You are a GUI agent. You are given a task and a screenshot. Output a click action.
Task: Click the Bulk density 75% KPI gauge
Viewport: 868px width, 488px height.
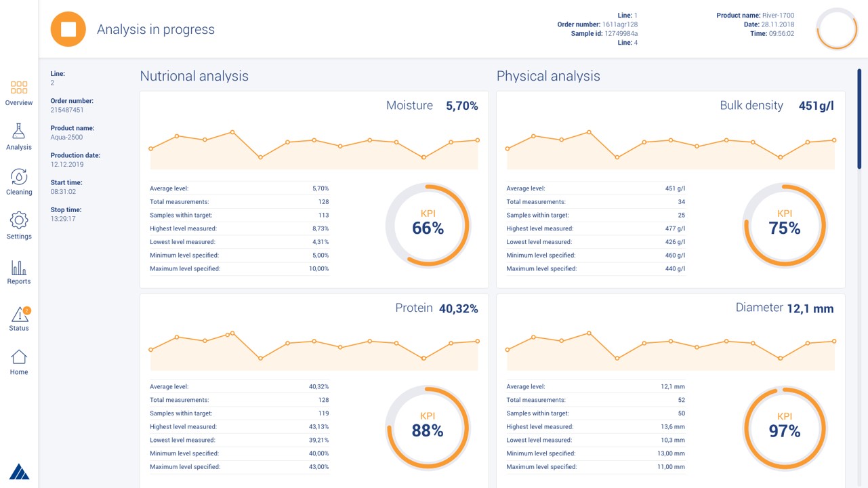click(x=785, y=225)
